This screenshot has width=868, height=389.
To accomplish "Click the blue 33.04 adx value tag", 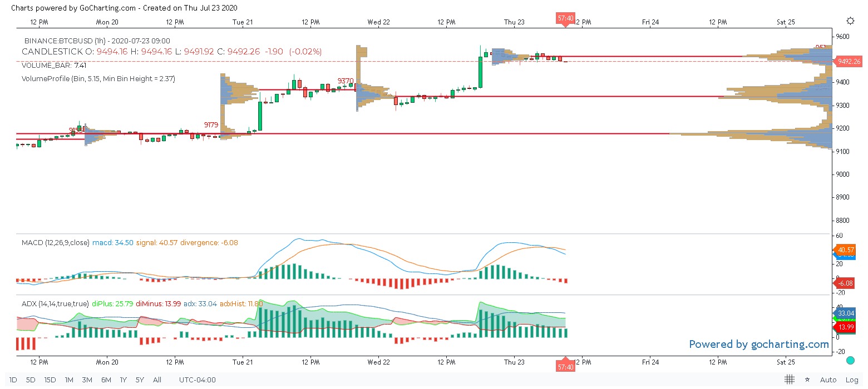I will pyautogui.click(x=846, y=313).
